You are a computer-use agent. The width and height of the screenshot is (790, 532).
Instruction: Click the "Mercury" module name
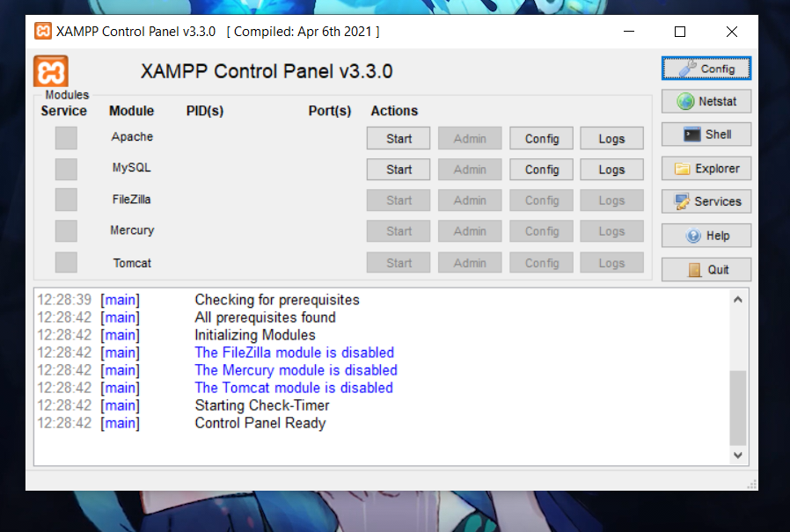pos(132,230)
